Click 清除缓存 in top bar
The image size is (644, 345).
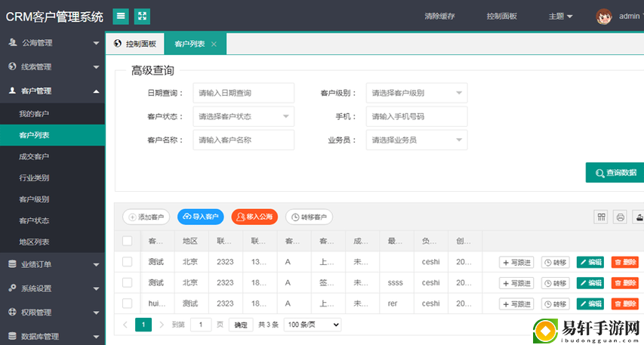[x=439, y=17]
